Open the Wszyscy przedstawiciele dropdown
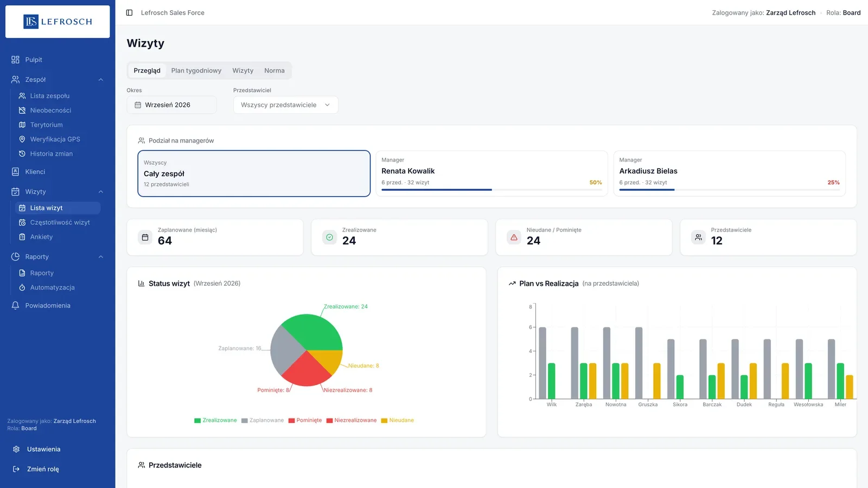This screenshot has width=868, height=488. point(285,105)
